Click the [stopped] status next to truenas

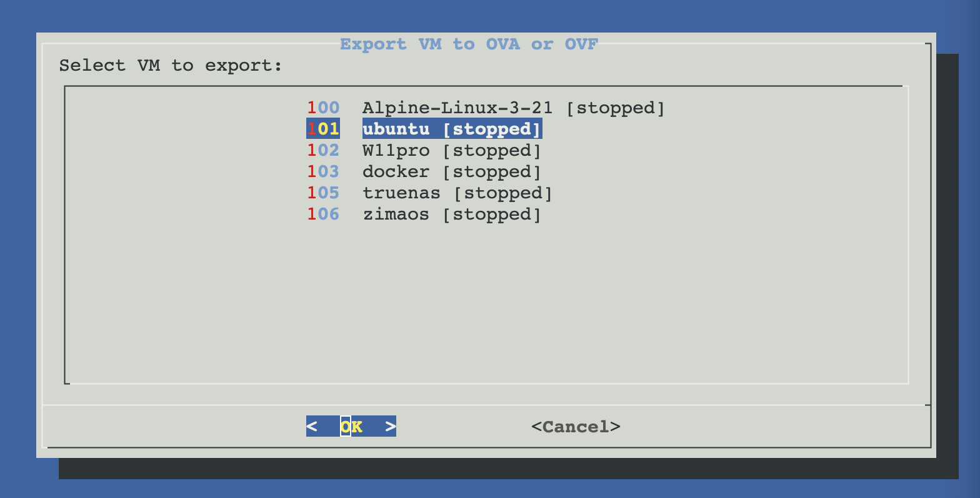tap(502, 193)
